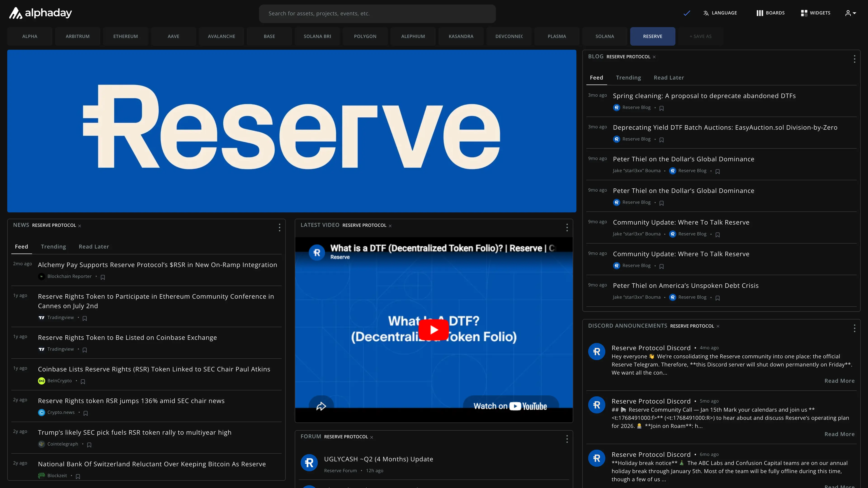Switch to the Arbitrum board tab
868x488 pixels.
point(78,36)
